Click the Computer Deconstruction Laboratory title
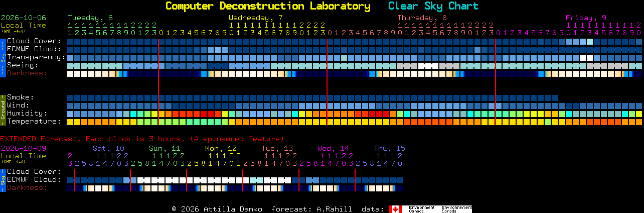 [268, 6]
